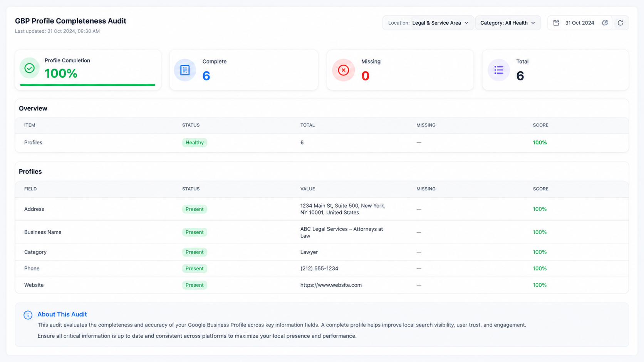Click the Present badge in Website row
This screenshot has height=362, width=644.
(x=195, y=285)
